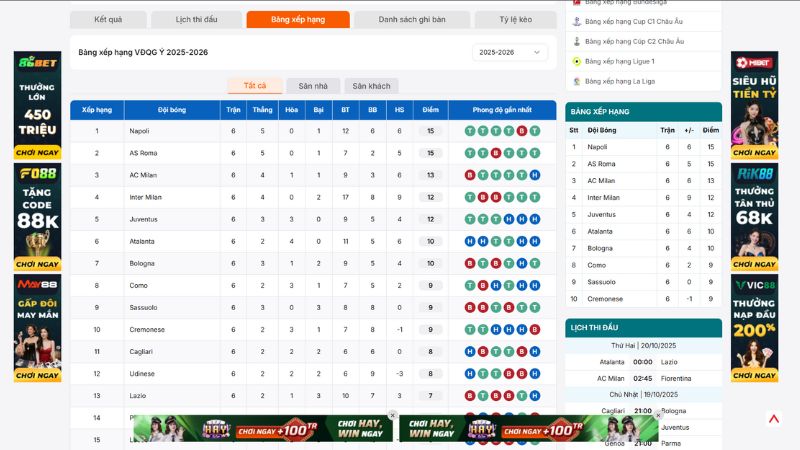Click the La Liga league icon
The image size is (800, 450).
click(576, 81)
